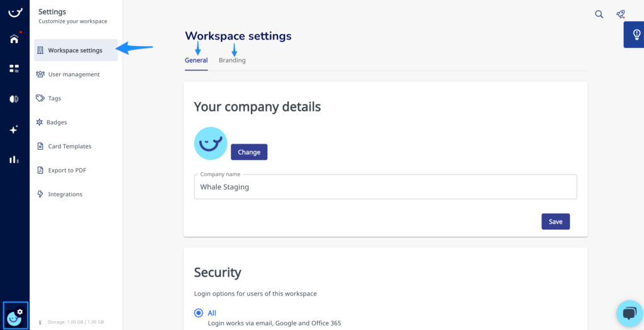Open Card Templates in sidebar
This screenshot has width=644, height=330.
69,146
